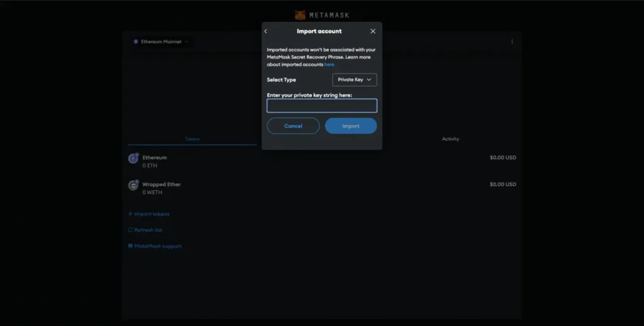Cancel importing the account
644x326 pixels.
pos(293,126)
